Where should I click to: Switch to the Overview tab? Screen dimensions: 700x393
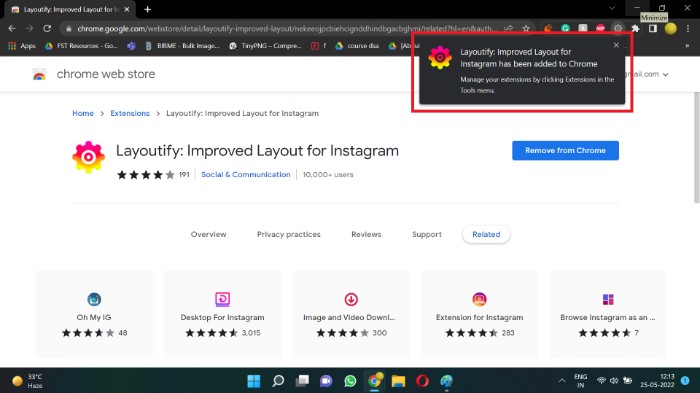[208, 234]
